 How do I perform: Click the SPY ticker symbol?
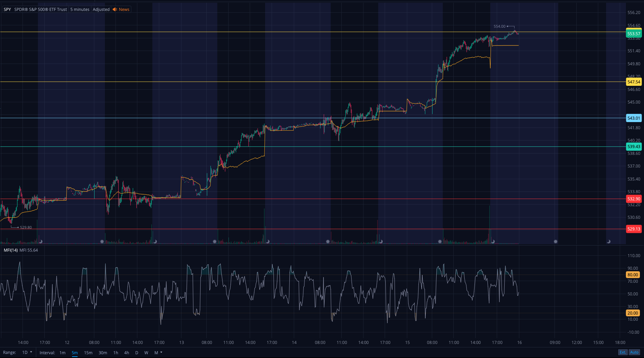tap(7, 10)
